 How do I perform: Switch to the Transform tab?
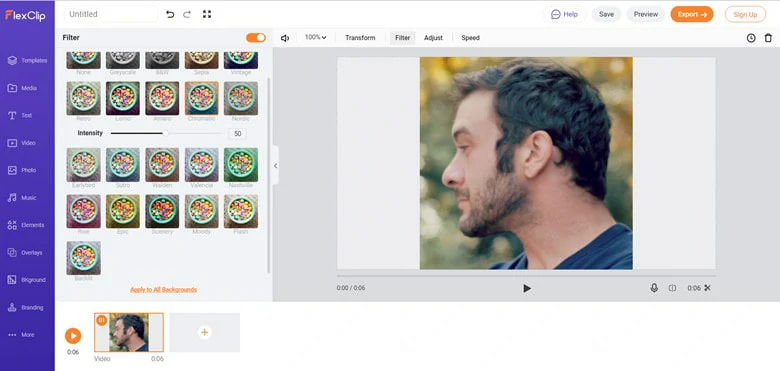point(360,38)
